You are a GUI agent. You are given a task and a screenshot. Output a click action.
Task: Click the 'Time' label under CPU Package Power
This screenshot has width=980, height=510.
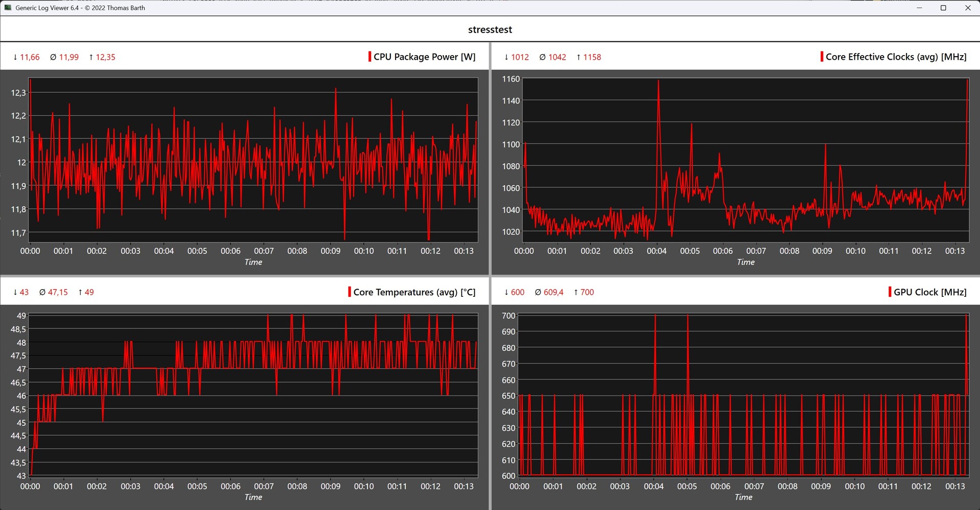tap(253, 262)
